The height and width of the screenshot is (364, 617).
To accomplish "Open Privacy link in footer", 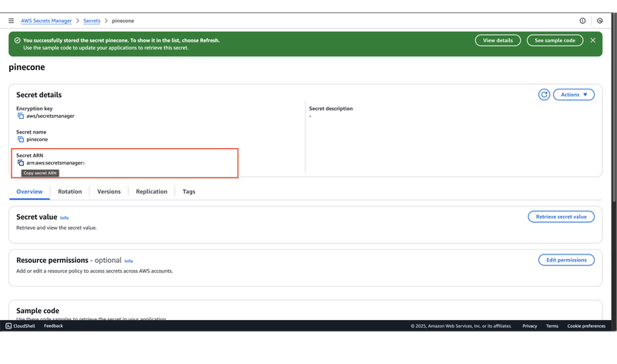I will pos(530,326).
